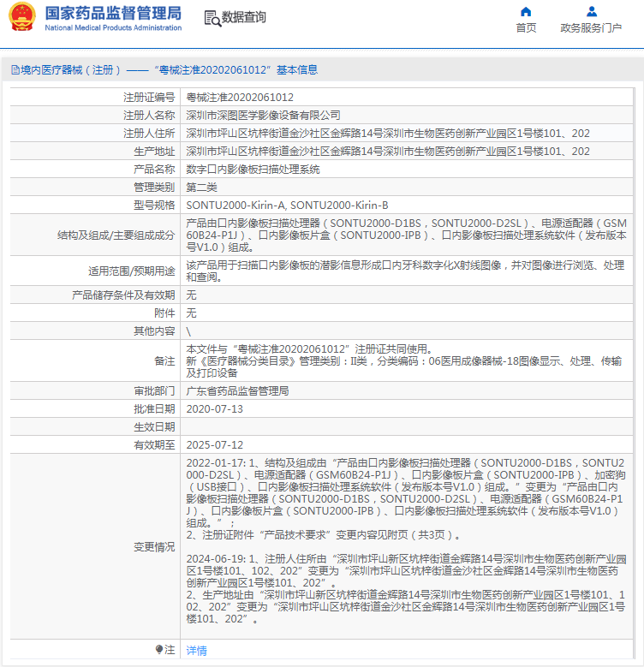Click the 备注 remark text

pos(404,360)
